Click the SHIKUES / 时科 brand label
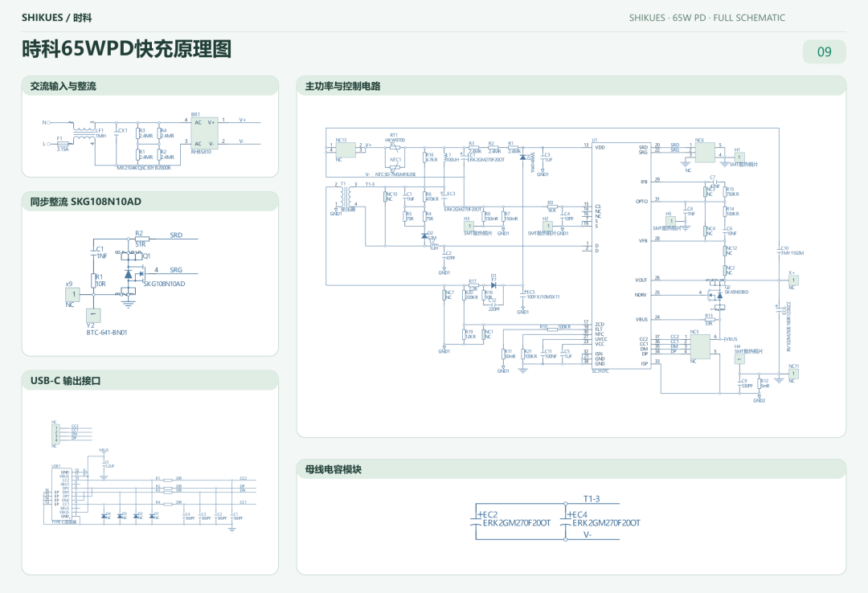This screenshot has width=868, height=593. [56, 18]
